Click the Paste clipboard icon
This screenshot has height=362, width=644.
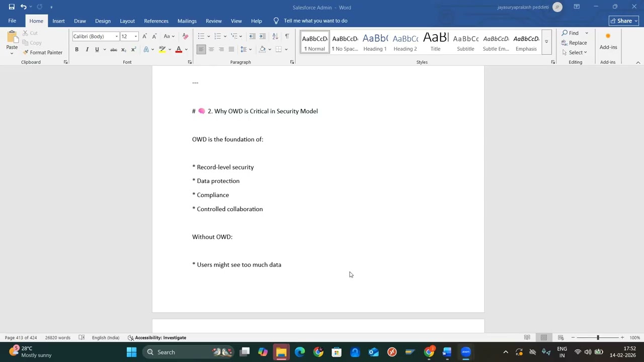(12, 38)
